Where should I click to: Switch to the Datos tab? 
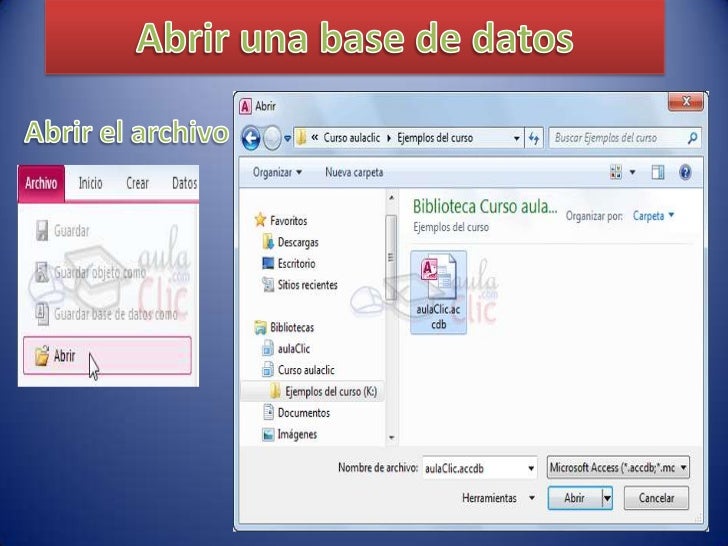point(185,183)
